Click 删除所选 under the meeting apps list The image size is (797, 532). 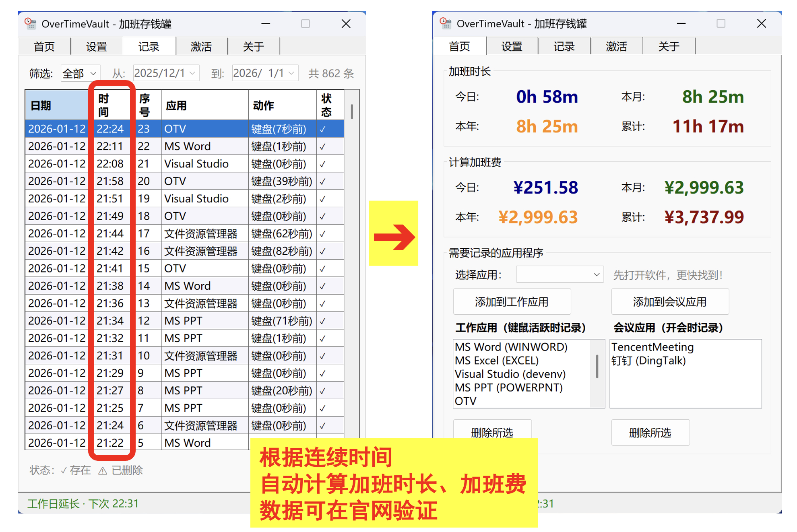(650, 432)
